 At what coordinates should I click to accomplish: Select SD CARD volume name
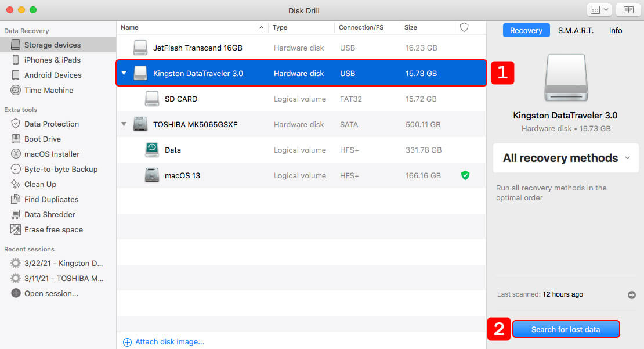click(180, 99)
